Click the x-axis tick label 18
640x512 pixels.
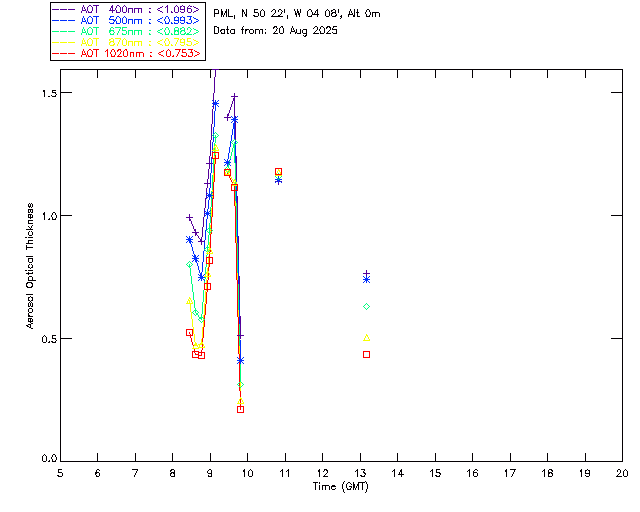pyautogui.click(x=547, y=473)
